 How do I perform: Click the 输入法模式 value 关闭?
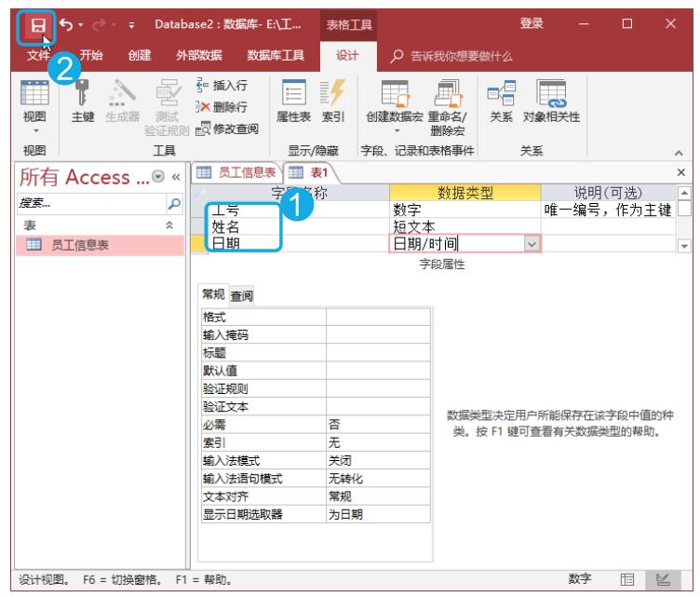[x=378, y=460]
